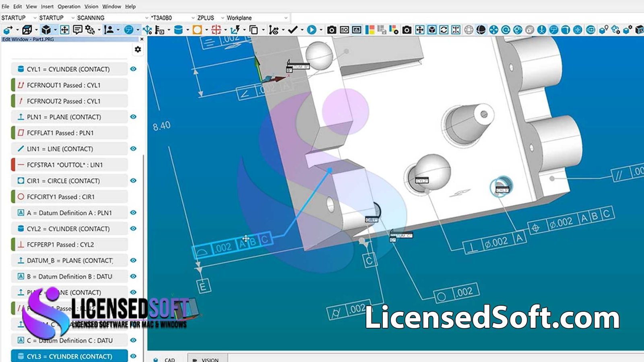Click the black checkmark icon
The width and height of the screenshot is (644, 362).
[x=293, y=30]
